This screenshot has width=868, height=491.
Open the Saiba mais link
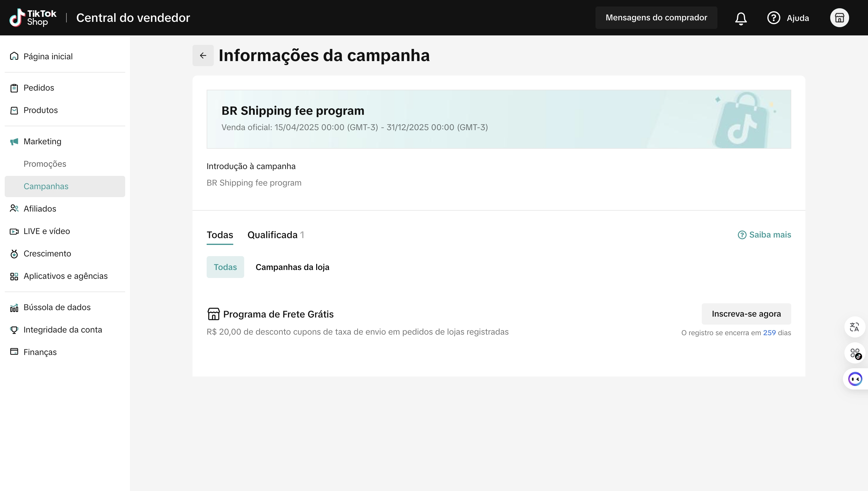click(x=764, y=235)
